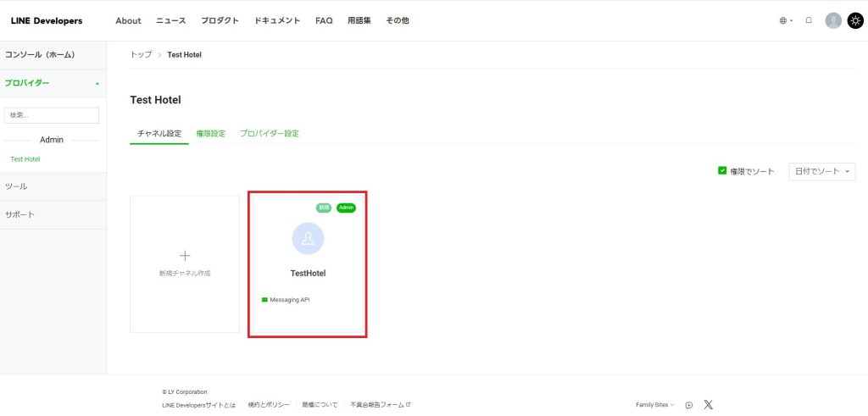Viewport: 868px width, 416px height.
Task: Open the 日付でソート dropdown
Action: 821,171
